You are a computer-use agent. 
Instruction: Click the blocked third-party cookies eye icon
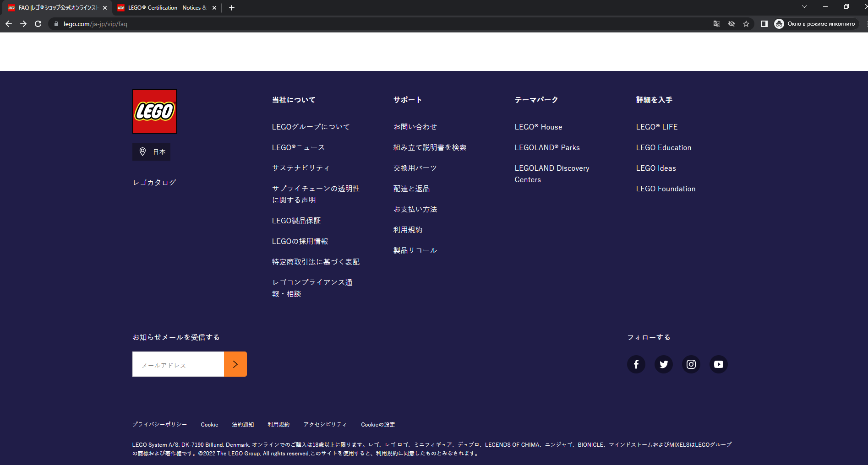(732, 24)
